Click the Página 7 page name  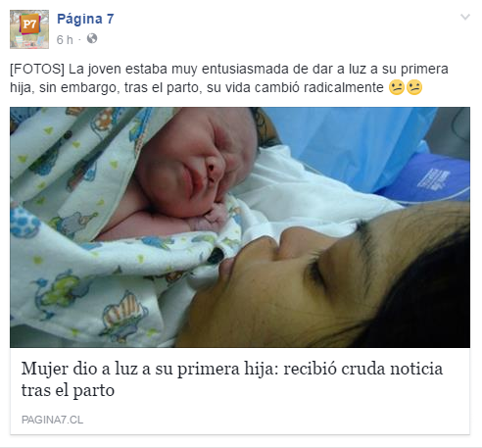(x=85, y=20)
